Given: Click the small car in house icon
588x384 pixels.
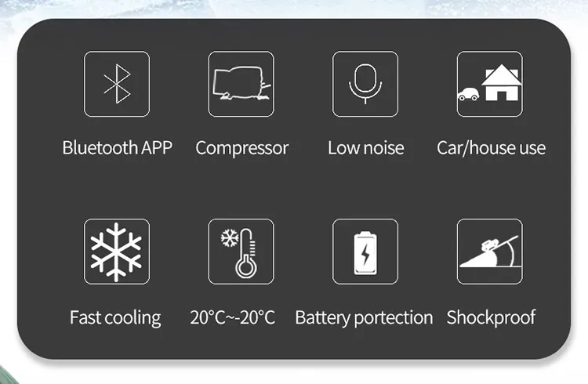Looking at the screenshot, I should (x=468, y=94).
